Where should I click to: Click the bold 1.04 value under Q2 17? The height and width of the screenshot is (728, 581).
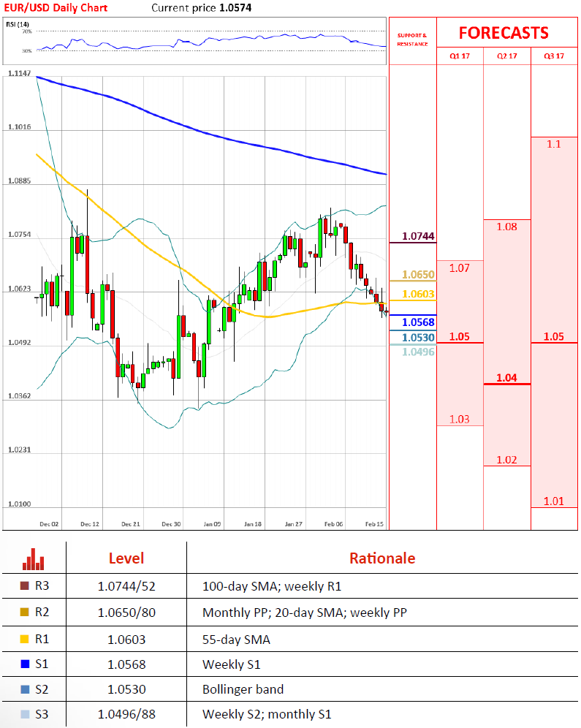point(506,377)
